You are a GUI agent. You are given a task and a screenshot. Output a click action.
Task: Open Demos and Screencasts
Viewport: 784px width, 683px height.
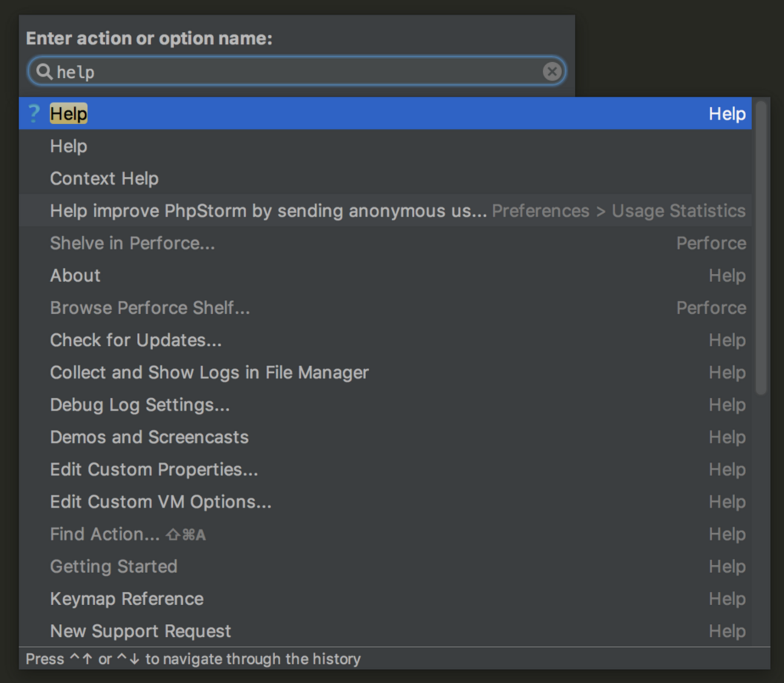[149, 437]
